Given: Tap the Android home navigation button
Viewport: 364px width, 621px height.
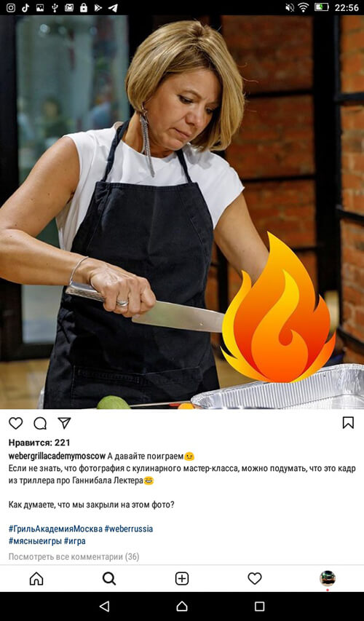Looking at the screenshot, I should click(182, 606).
